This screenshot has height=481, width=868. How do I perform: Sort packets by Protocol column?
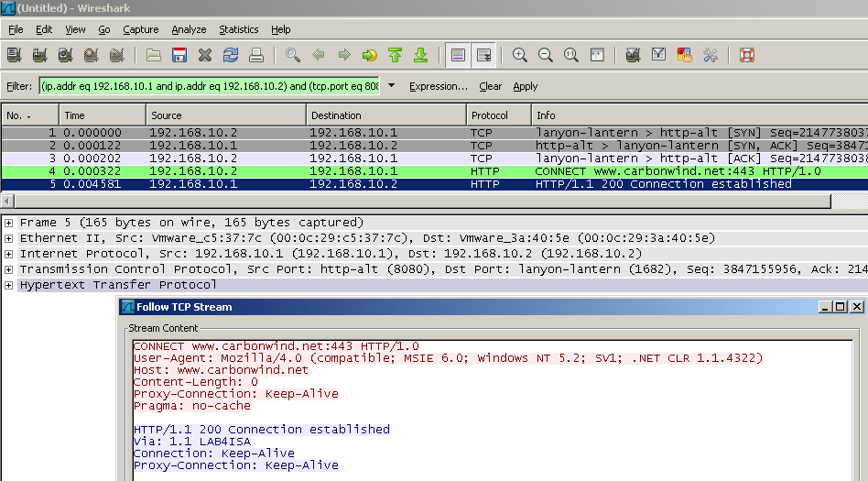499,115
